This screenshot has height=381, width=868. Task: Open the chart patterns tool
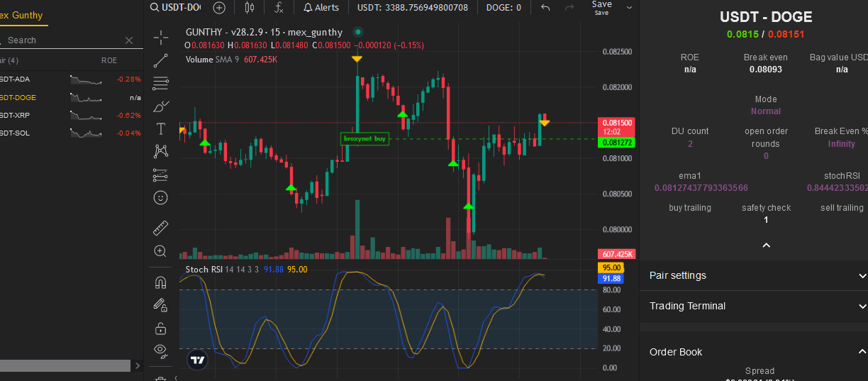click(161, 151)
